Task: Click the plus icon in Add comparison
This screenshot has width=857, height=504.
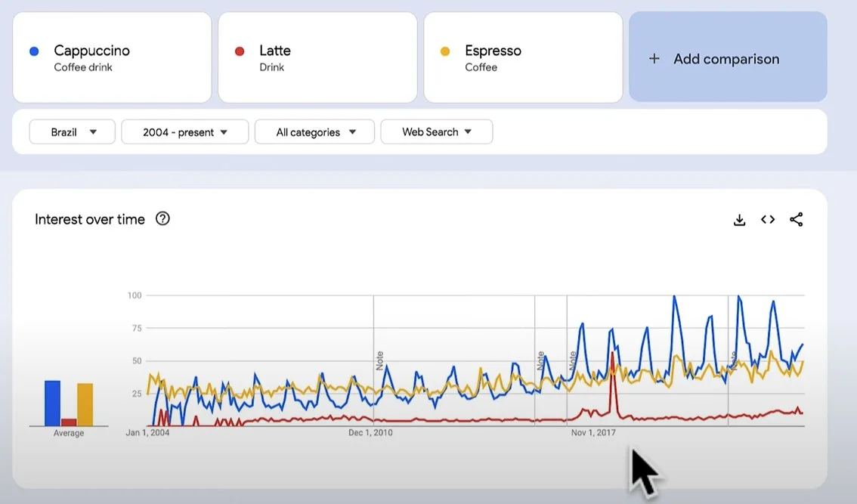Action: (654, 59)
